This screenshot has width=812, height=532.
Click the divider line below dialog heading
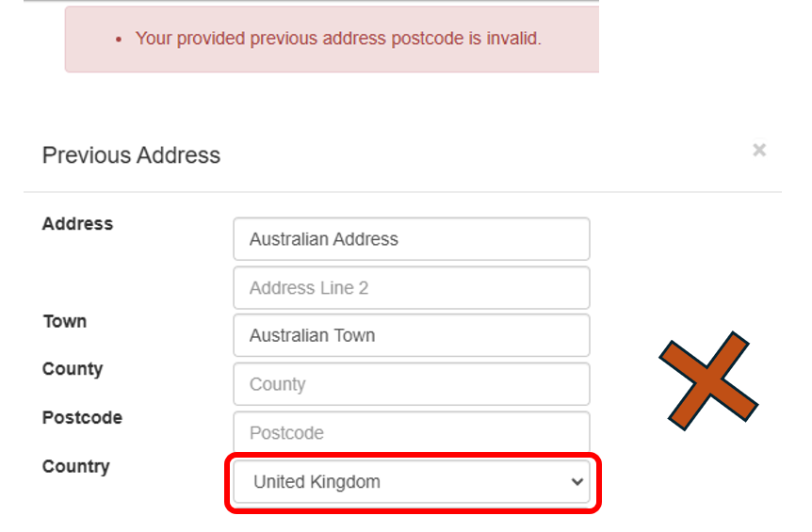tap(402, 192)
